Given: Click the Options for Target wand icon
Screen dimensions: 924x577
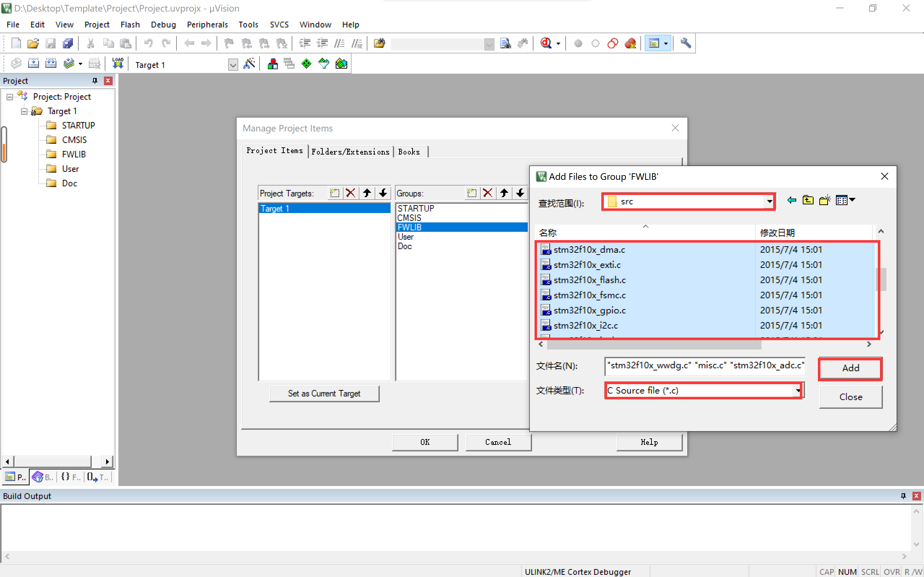Looking at the screenshot, I should point(249,64).
